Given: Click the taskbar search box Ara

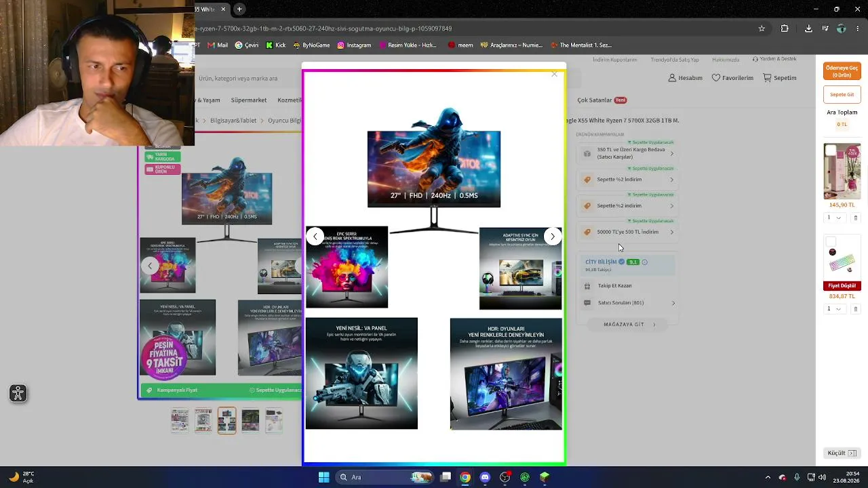Looking at the screenshot, I should click(384, 477).
